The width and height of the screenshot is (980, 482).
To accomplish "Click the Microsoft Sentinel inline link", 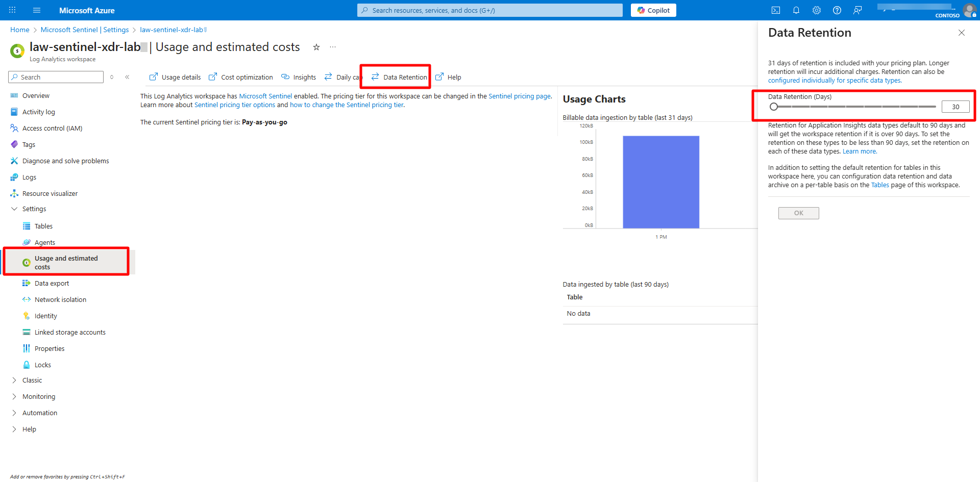I will tap(265, 96).
